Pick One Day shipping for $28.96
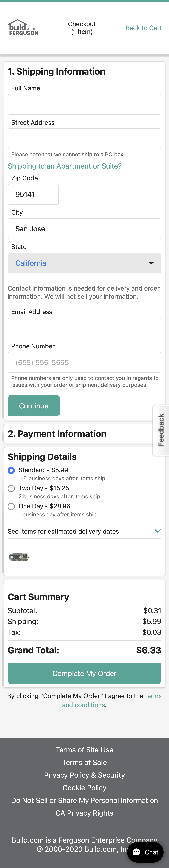Screen dimensions: 169x868 pos(11,506)
